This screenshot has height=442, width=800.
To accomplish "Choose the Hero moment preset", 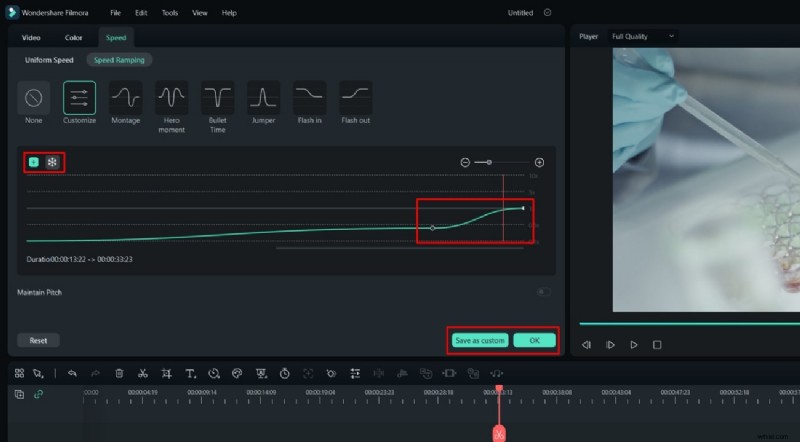I will (x=171, y=98).
